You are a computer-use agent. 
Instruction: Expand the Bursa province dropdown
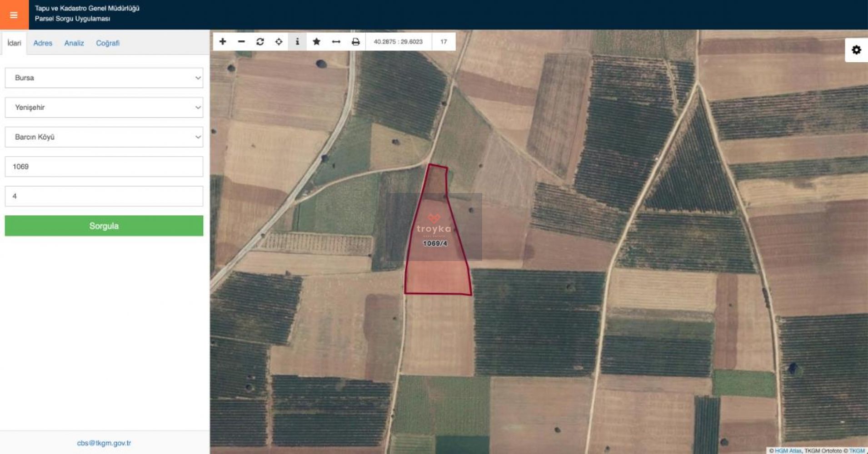104,78
